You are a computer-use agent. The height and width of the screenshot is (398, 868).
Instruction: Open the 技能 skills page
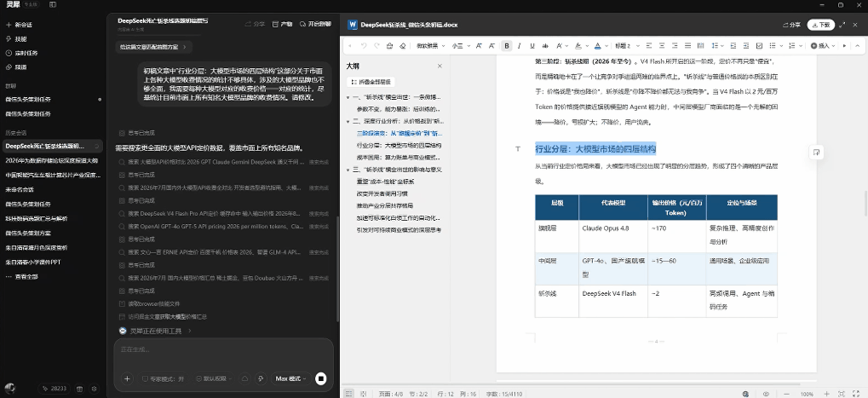(x=16, y=39)
